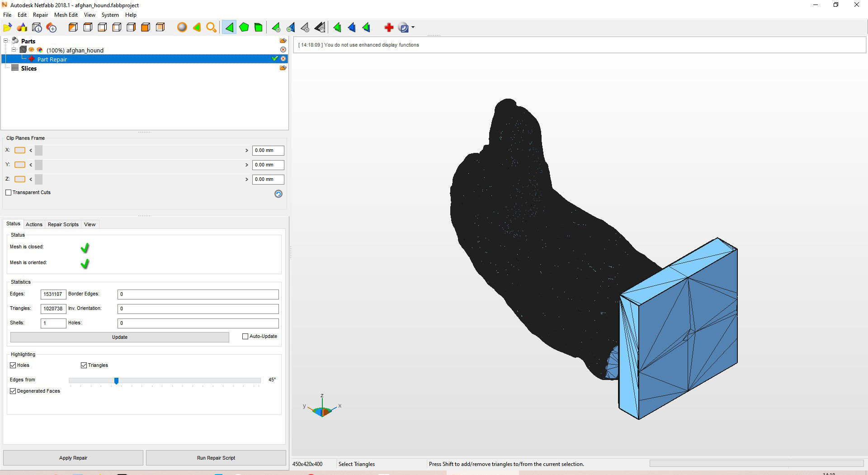Activate the green cube shell selection tool
This screenshot has width=868, height=475.
click(259, 28)
